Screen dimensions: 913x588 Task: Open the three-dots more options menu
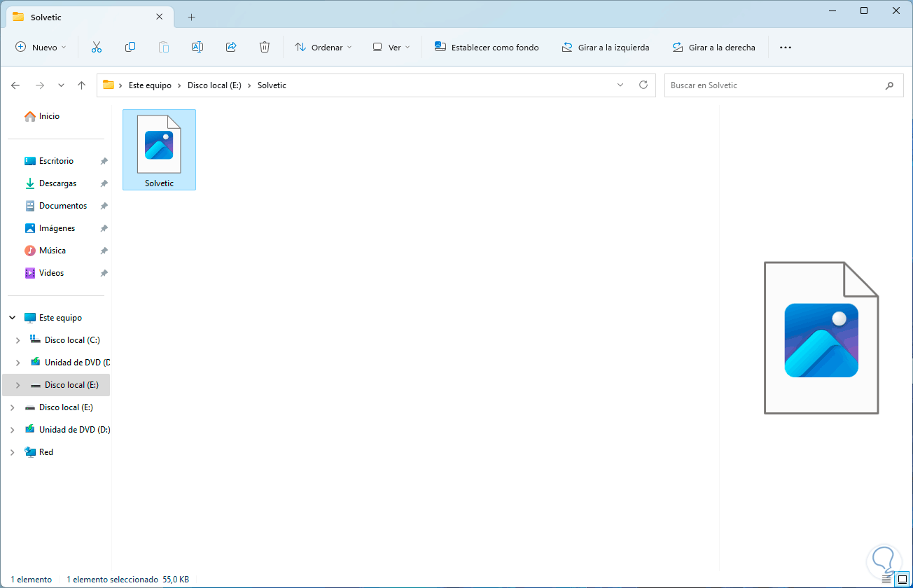[786, 48]
